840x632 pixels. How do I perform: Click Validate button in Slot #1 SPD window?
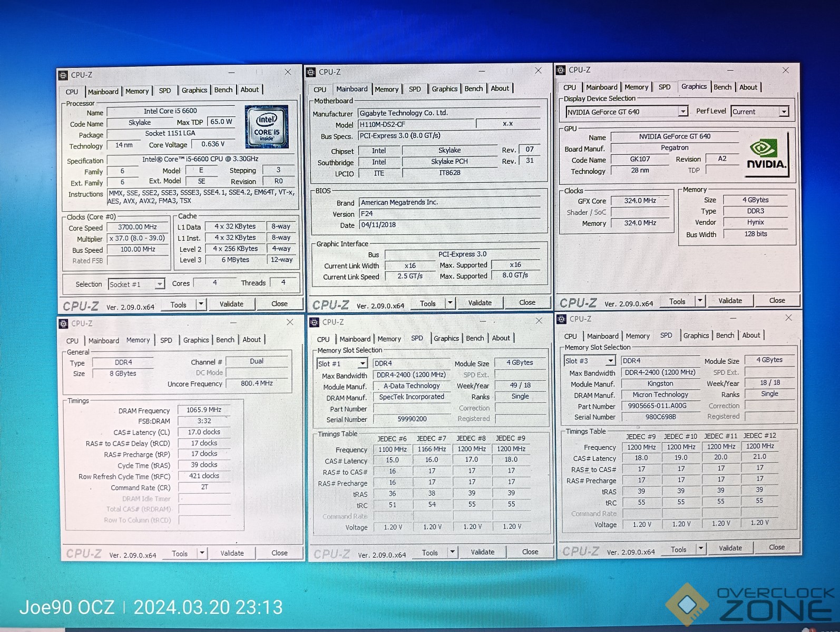tap(482, 552)
